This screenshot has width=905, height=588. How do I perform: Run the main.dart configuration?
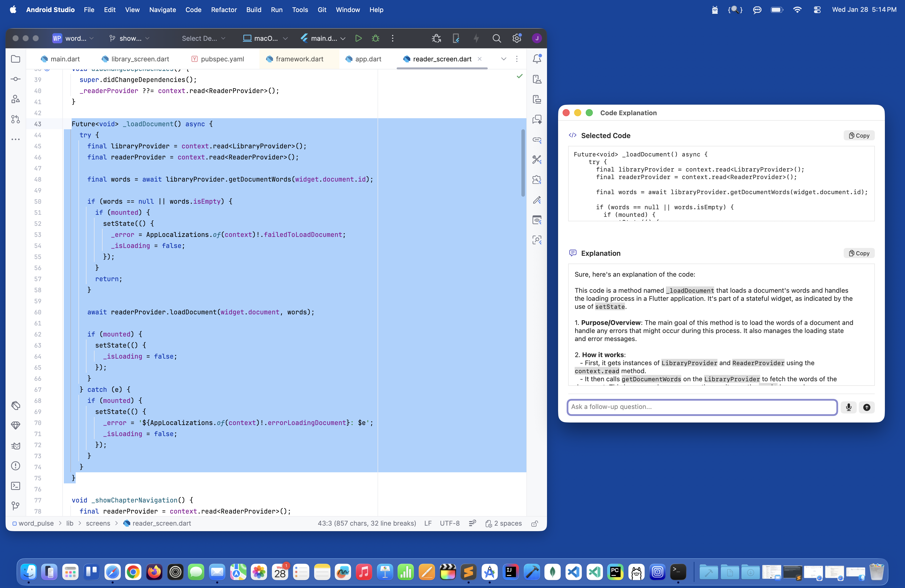[x=358, y=38]
